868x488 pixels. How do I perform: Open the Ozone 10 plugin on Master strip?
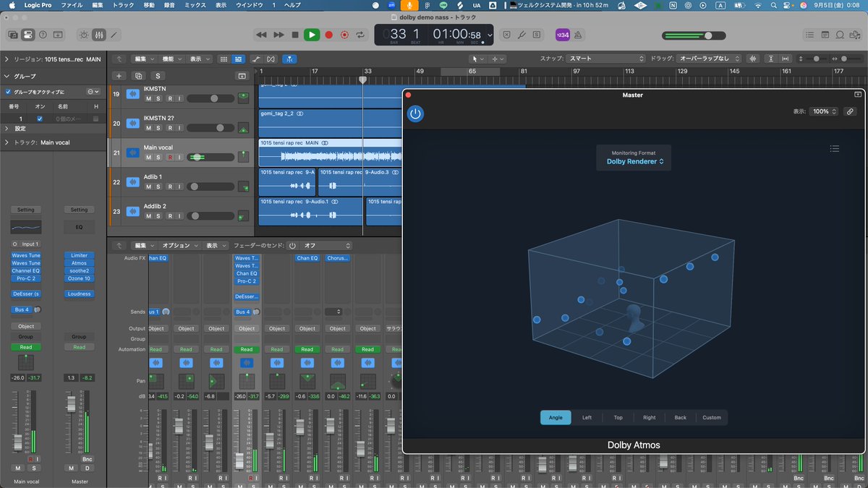79,278
